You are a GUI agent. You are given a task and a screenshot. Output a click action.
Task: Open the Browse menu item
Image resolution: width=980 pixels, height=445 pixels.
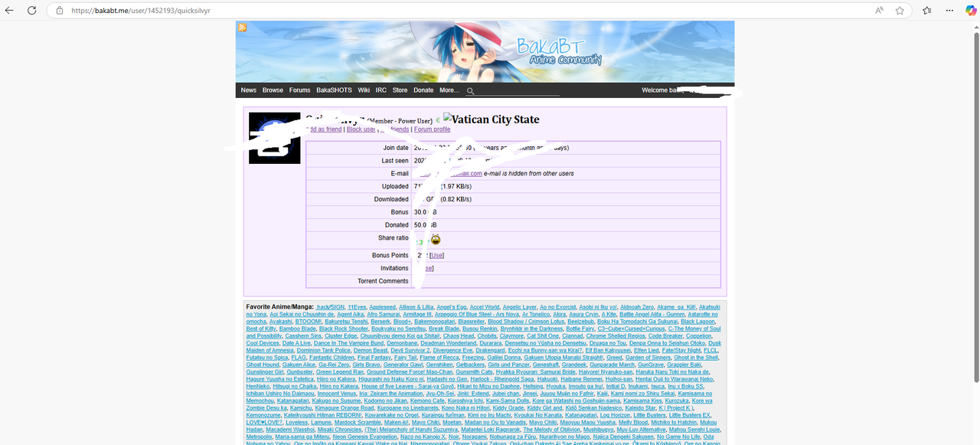[273, 90]
